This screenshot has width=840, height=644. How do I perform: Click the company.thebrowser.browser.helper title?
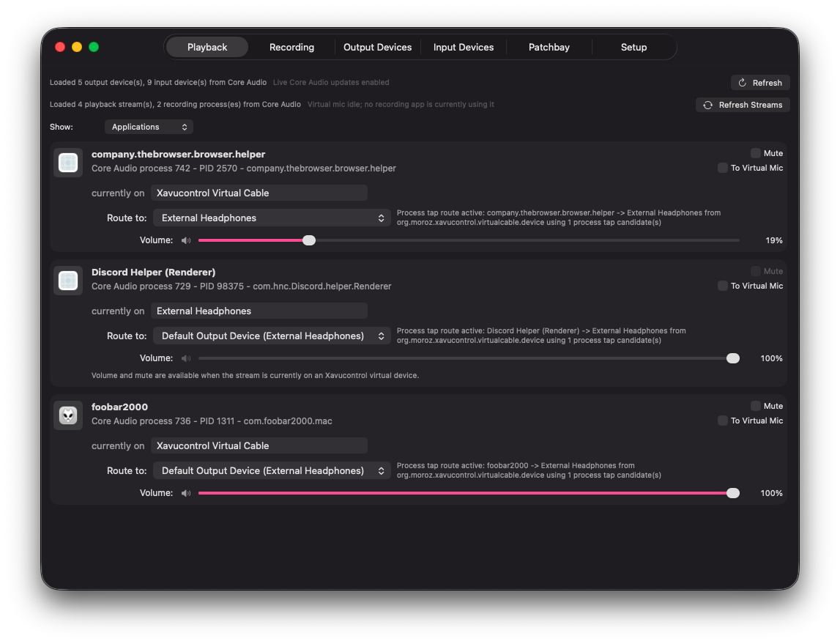pos(179,155)
